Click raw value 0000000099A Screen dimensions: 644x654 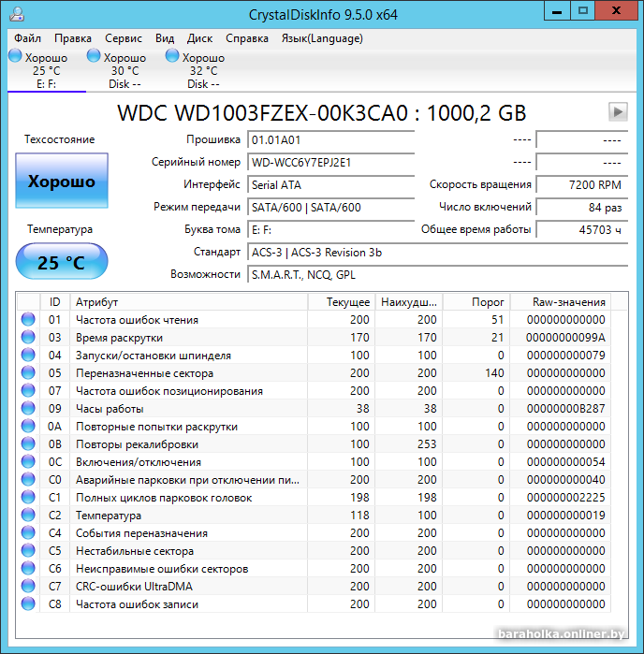point(565,338)
